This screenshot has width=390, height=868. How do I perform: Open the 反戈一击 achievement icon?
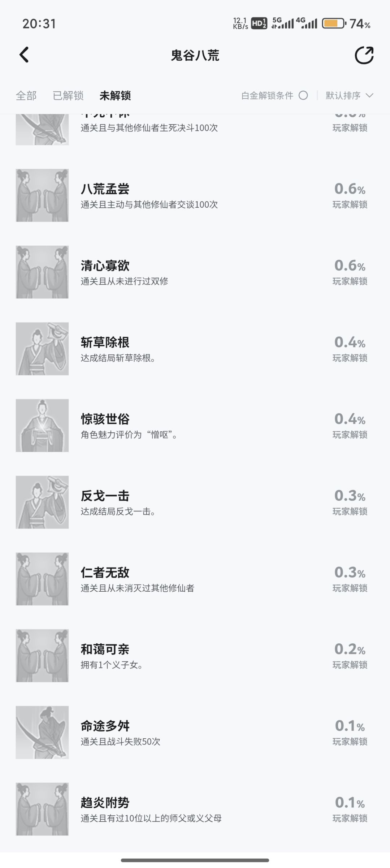pos(42,502)
